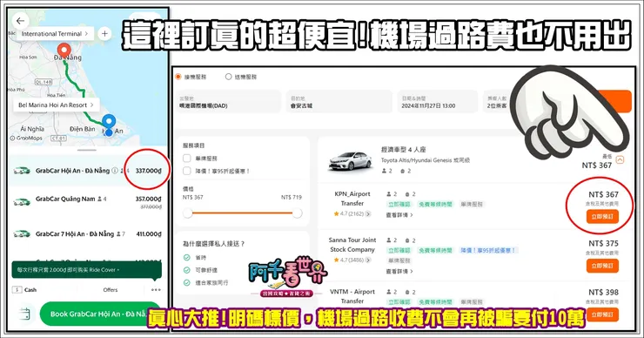Open the passenger count field
Viewport: 644px width, 338px height.
tap(497, 102)
